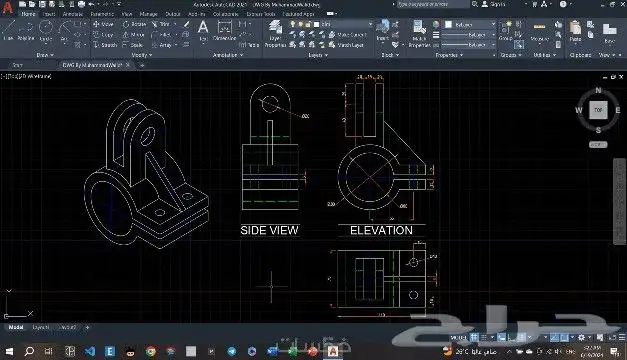Open the Start file tab
Viewport: 627px width, 360px height.
(18, 65)
